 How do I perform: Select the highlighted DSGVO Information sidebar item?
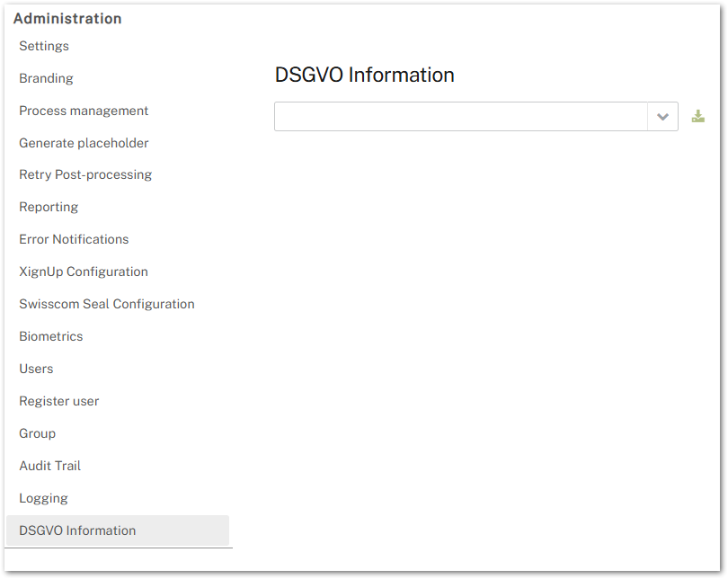click(x=77, y=530)
